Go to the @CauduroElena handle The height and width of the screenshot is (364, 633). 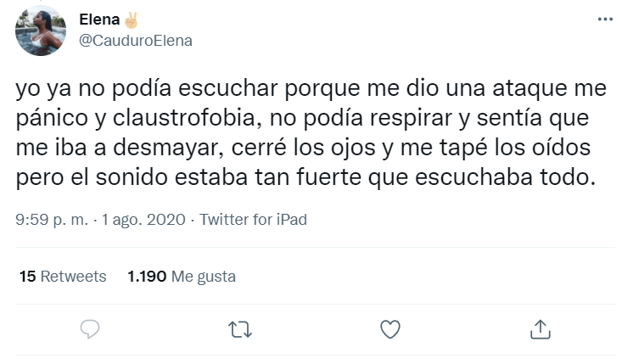[x=136, y=40]
